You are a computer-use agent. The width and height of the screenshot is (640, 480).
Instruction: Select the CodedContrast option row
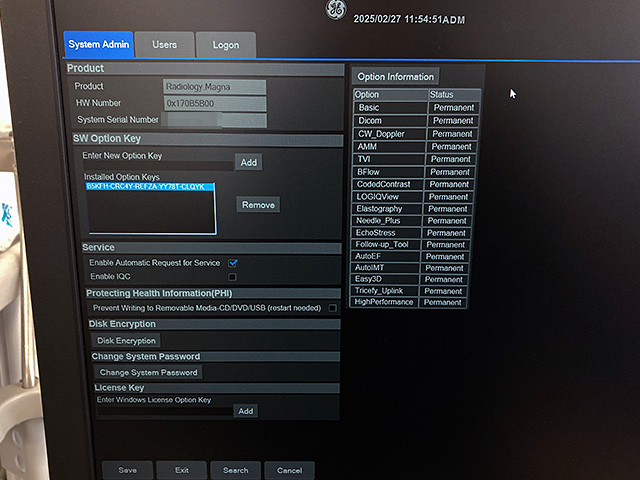(413, 184)
